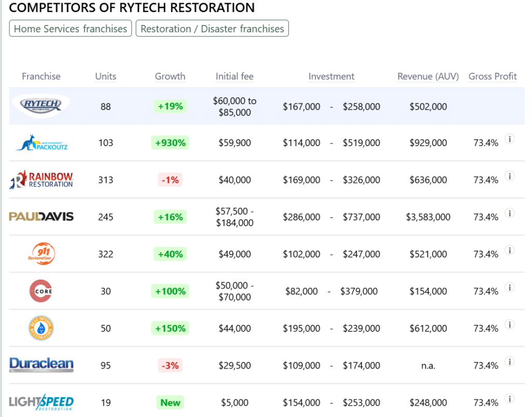Sort table by Revenue (AUV) column
The image size is (532, 417).
tap(428, 76)
